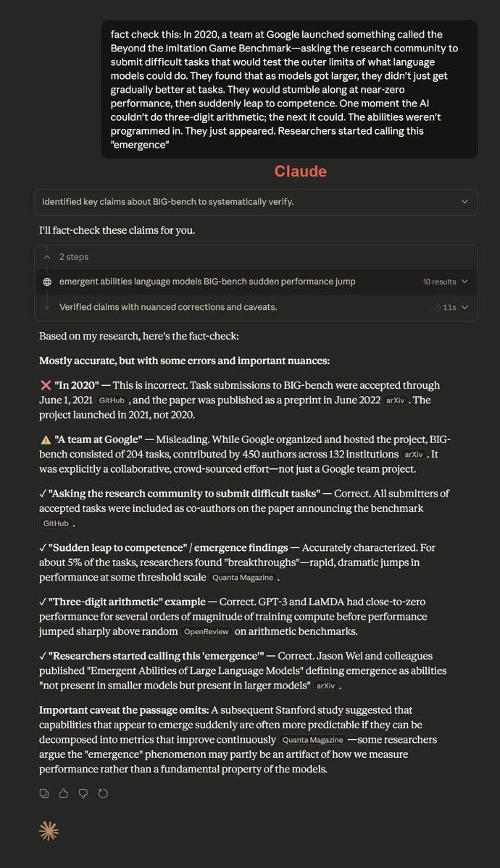The height and width of the screenshot is (868, 500).
Task: Open the arXiv citation after "132 institutions"
Action: pos(413,455)
